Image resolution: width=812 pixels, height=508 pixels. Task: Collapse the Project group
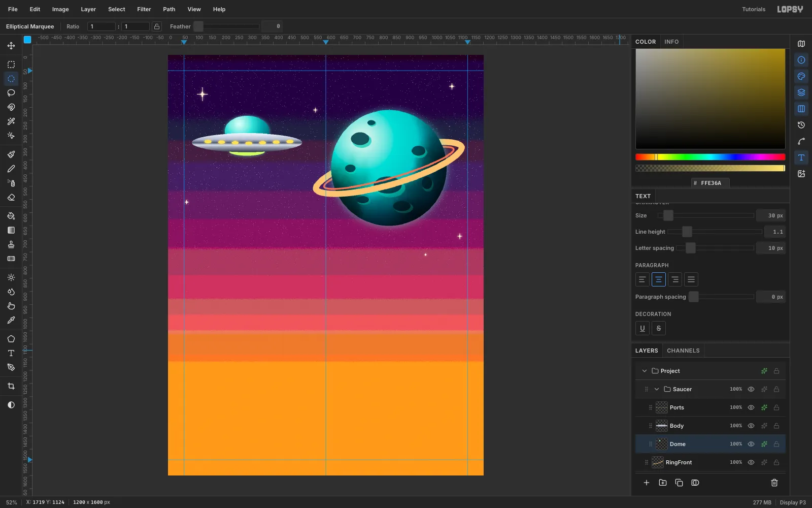pyautogui.click(x=645, y=371)
